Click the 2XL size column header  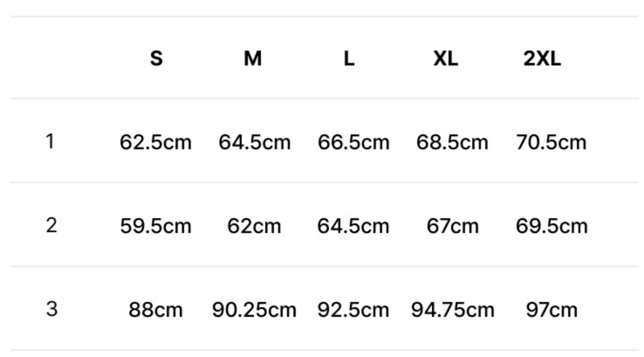point(542,58)
